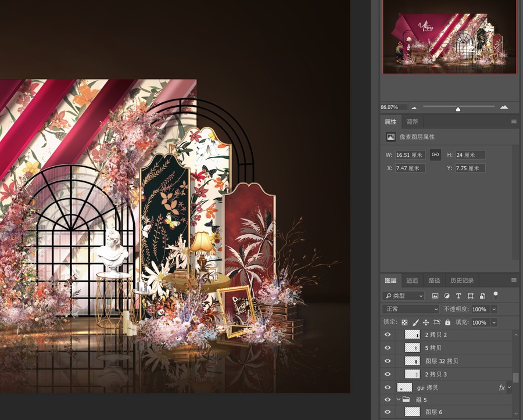Open the 正常 blend mode dropdown
This screenshot has height=420, width=523.
point(411,309)
